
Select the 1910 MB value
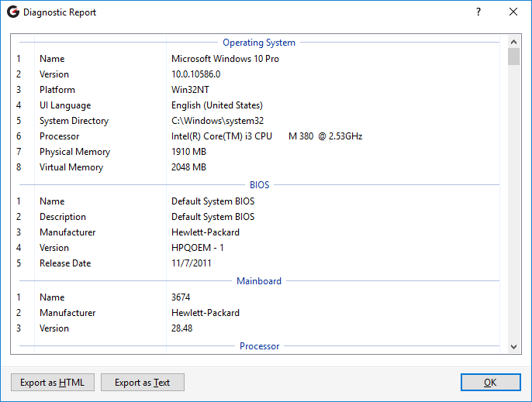pos(188,152)
